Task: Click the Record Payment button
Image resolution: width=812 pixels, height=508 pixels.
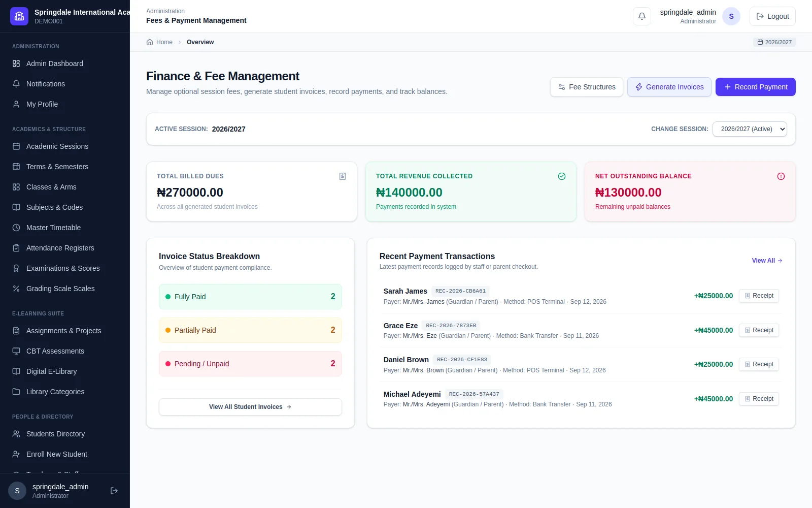Action: tap(756, 87)
